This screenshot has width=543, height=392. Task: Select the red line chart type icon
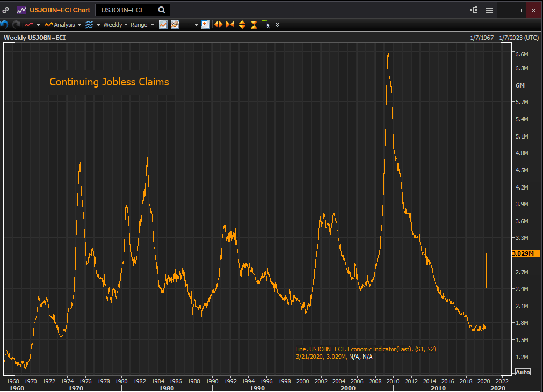pos(29,25)
